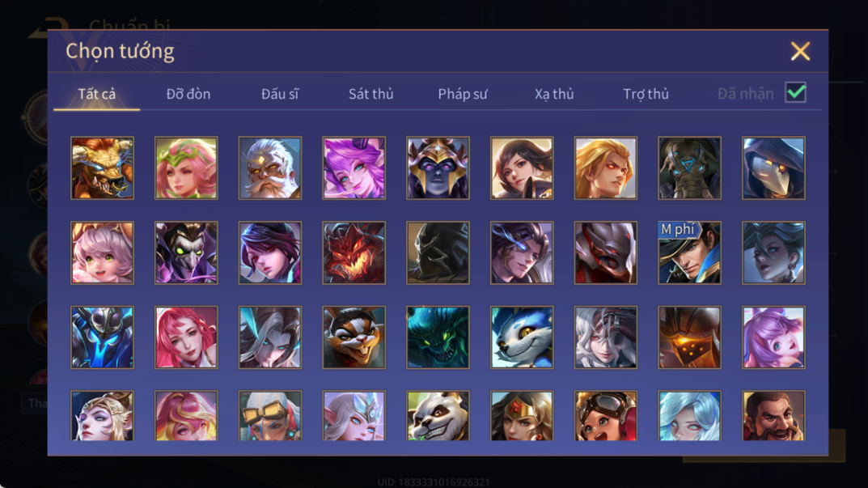Pick the red demon hero portrait
Image resolution: width=868 pixels, height=488 pixels.
pos(354,253)
